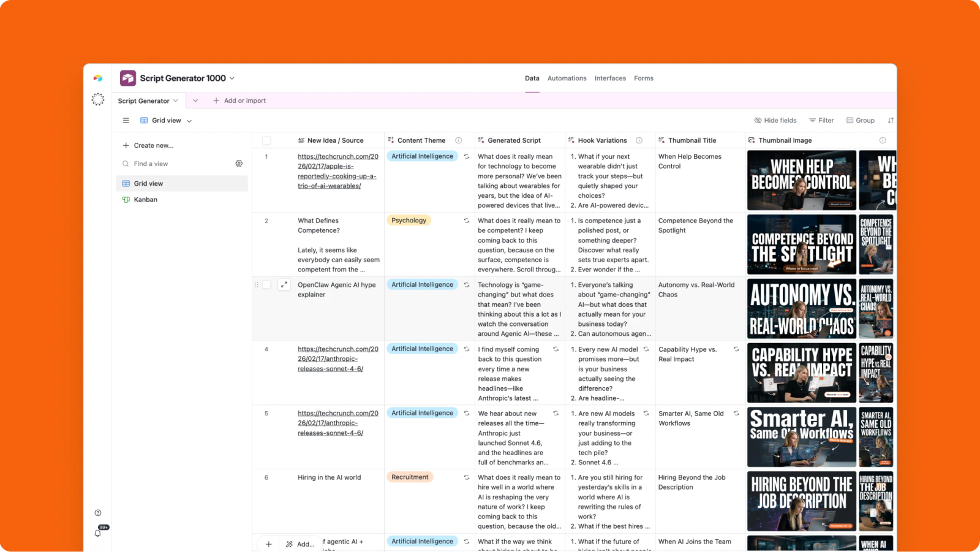Open view settings gear icon
Image resolution: width=980 pixels, height=552 pixels.
pyautogui.click(x=239, y=164)
